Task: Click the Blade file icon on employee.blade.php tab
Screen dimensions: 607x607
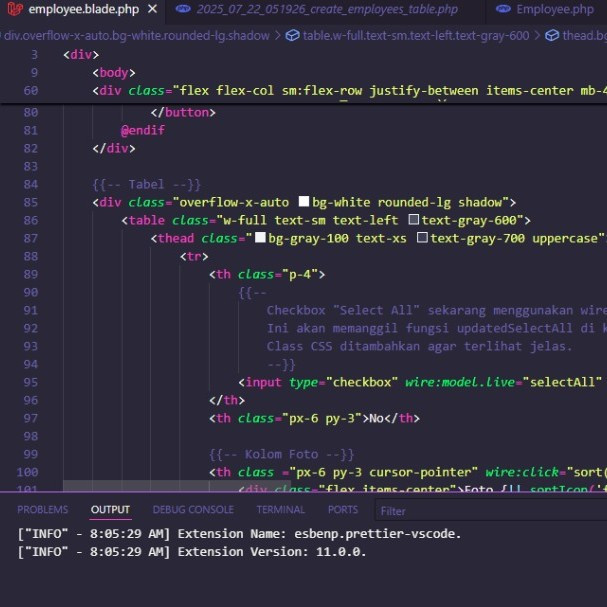Action: [x=14, y=10]
